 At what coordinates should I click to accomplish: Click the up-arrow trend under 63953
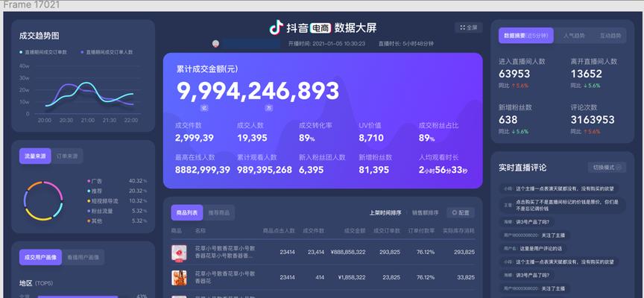[x=520, y=86]
